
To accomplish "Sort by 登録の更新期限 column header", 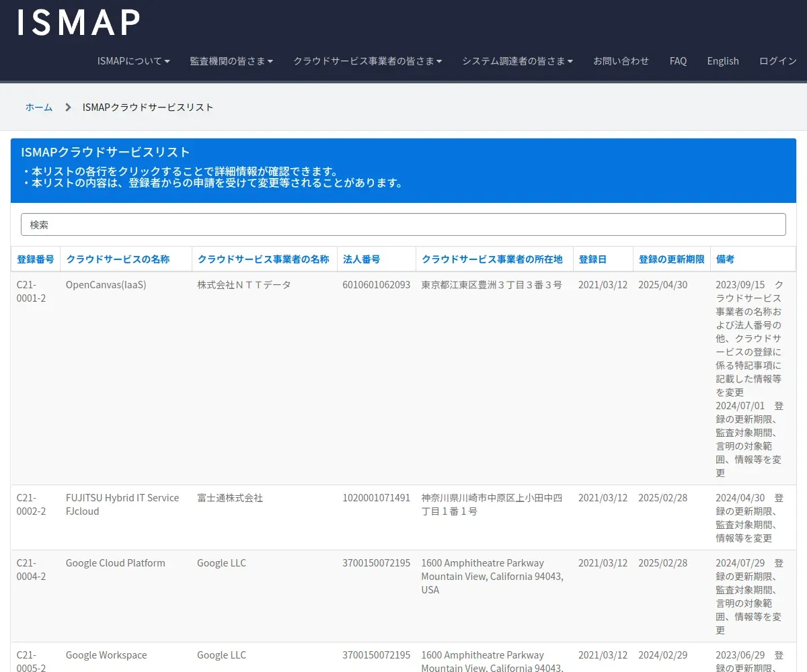I will coord(672,259).
